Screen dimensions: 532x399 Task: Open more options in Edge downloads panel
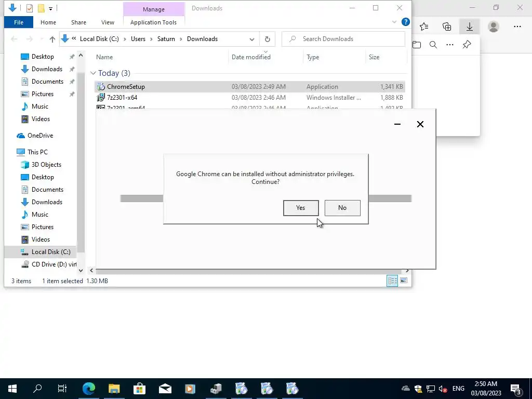450,45
